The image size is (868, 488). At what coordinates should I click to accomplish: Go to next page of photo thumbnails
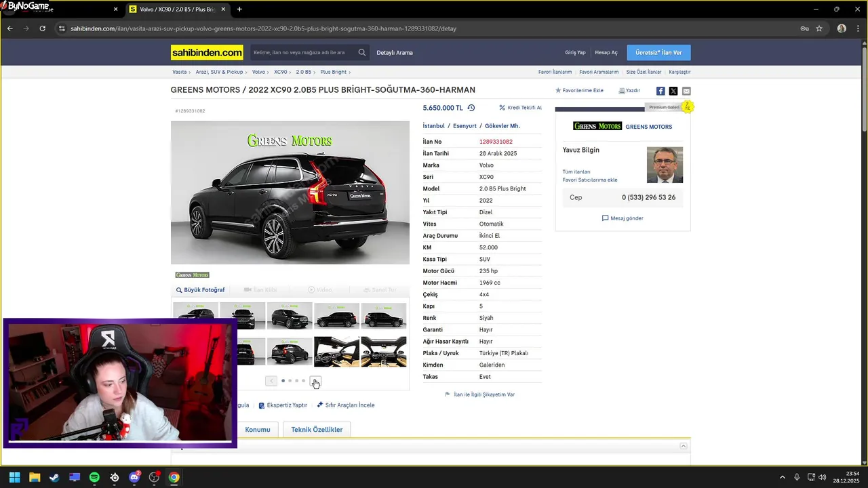click(315, 381)
